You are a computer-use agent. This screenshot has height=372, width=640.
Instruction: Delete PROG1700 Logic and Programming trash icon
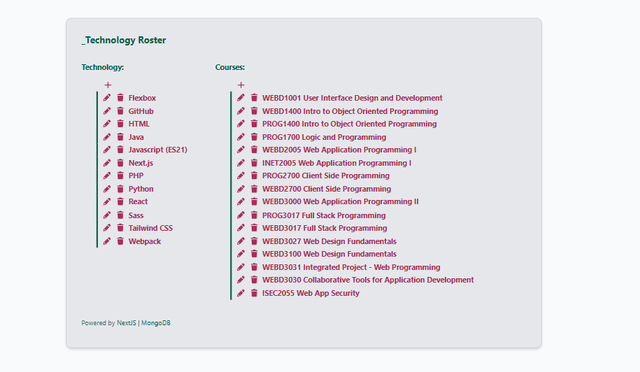254,137
